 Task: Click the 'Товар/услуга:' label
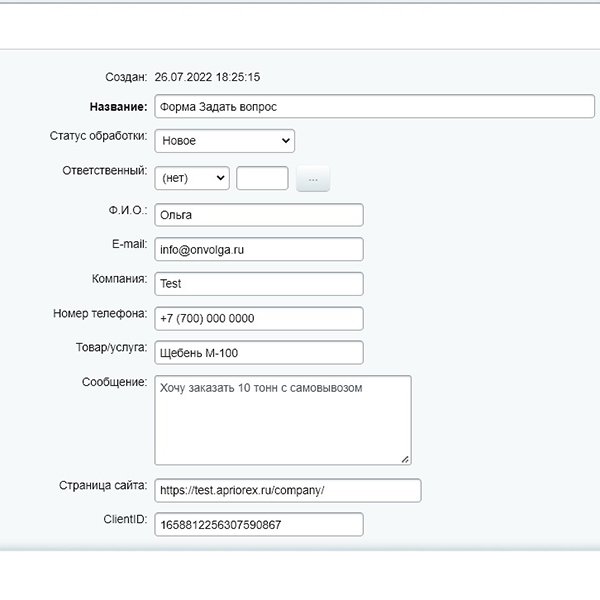click(111, 347)
